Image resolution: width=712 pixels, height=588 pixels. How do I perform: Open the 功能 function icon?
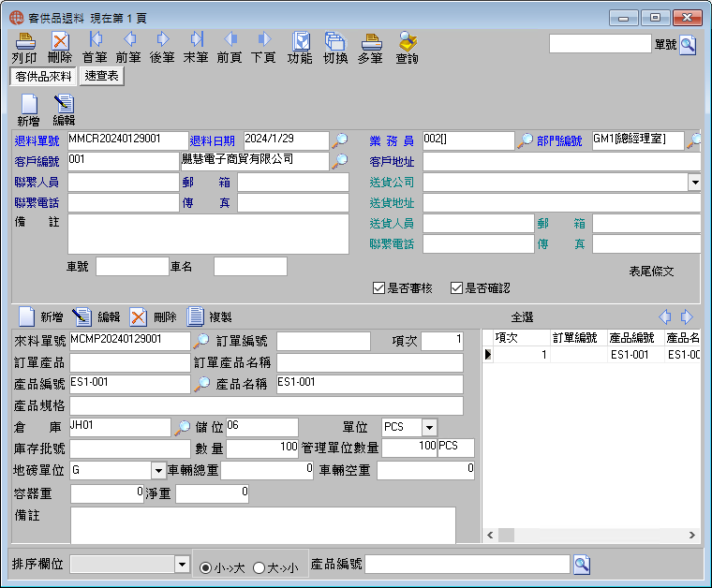click(x=301, y=41)
